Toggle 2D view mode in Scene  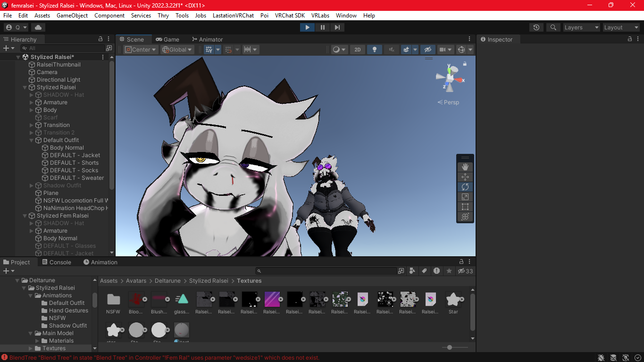(x=358, y=50)
